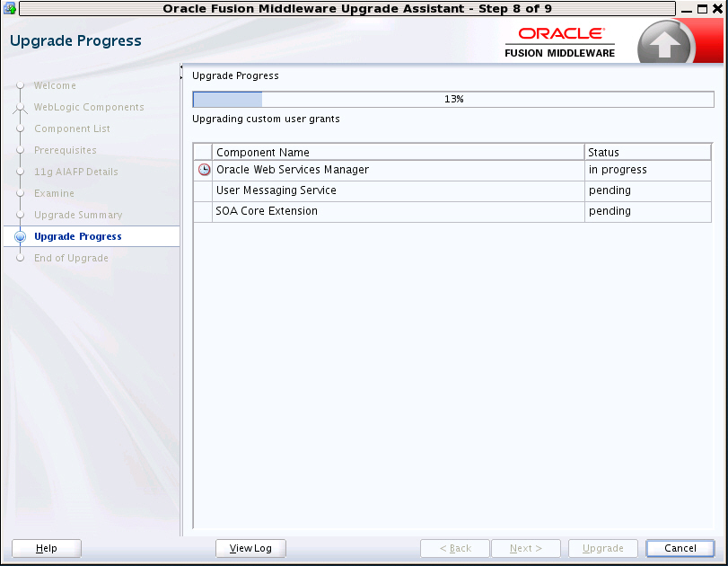Click the Back button

455,548
